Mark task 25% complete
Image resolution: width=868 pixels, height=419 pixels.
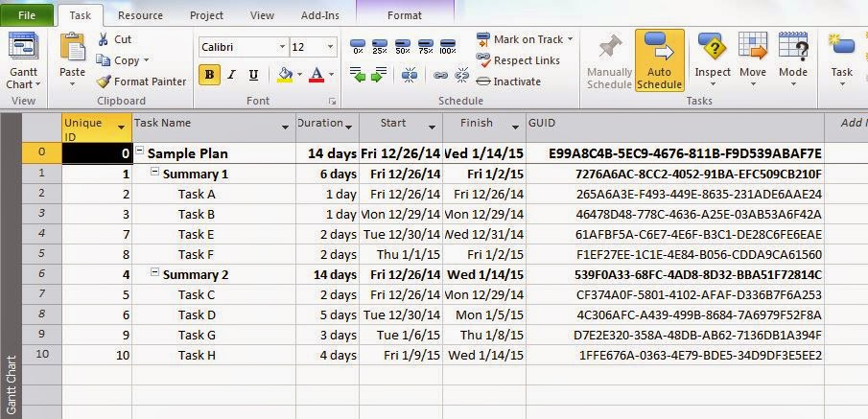pyautogui.click(x=380, y=45)
